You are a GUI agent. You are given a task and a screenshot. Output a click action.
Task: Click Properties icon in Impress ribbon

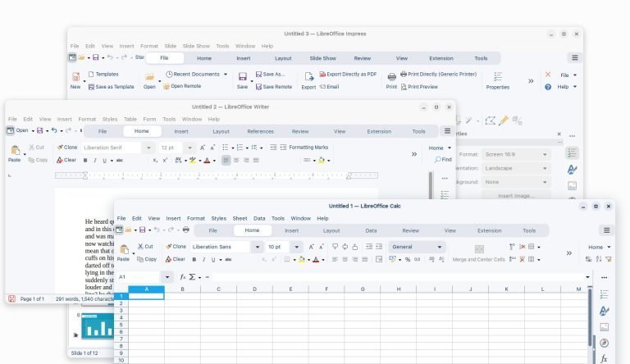(498, 77)
